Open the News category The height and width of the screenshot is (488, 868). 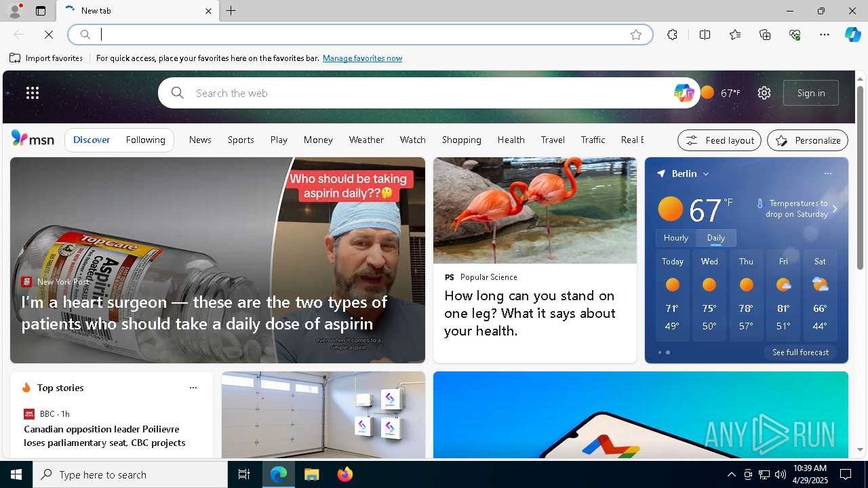[x=200, y=140]
